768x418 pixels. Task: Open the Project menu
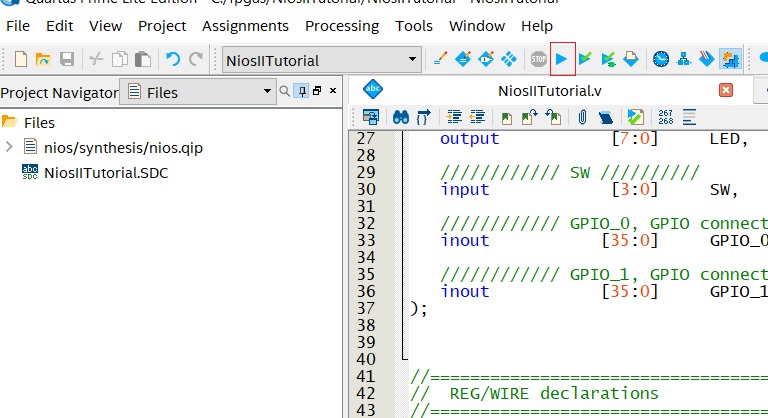point(162,26)
